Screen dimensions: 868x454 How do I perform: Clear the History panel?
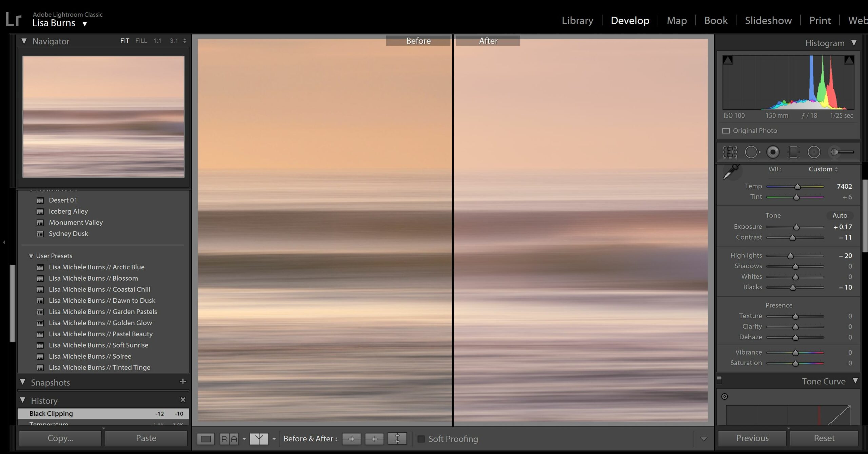(183, 400)
